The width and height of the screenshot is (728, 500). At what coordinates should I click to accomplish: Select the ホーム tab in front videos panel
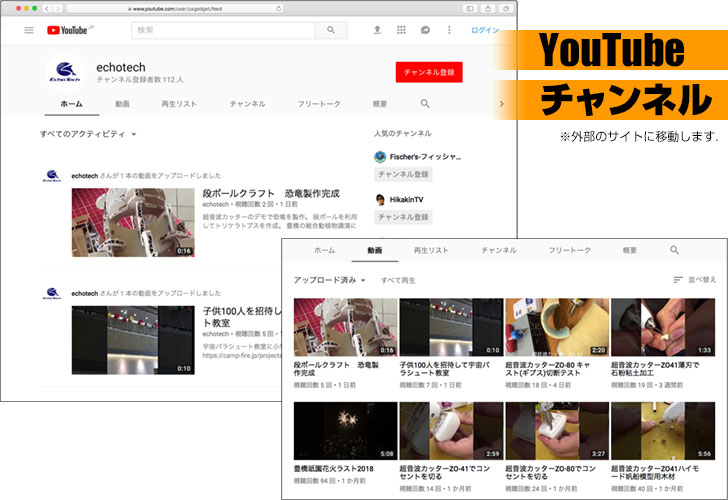pos(325,250)
